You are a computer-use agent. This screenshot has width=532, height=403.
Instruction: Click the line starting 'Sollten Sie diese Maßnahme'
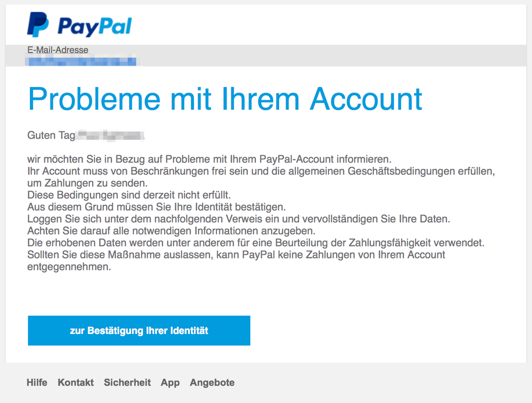coord(236,255)
